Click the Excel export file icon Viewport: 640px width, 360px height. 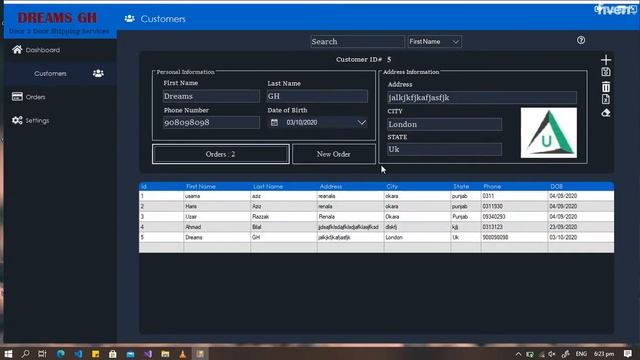tap(606, 99)
